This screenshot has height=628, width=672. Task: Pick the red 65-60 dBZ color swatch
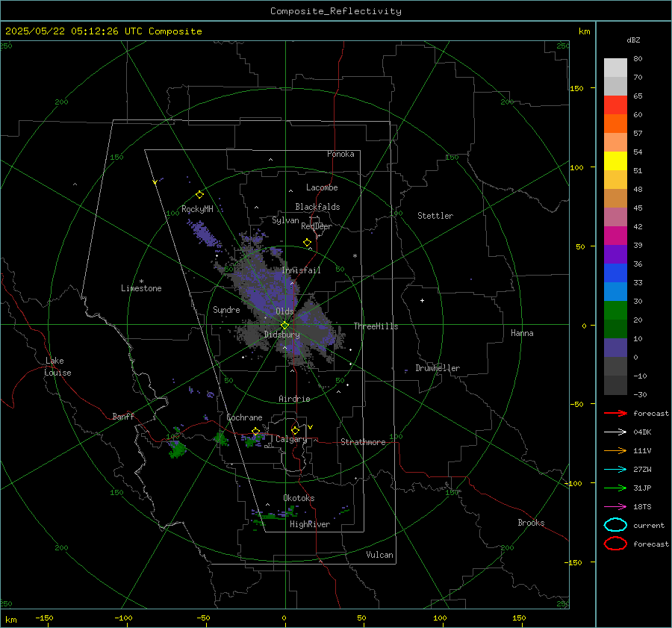click(x=615, y=105)
